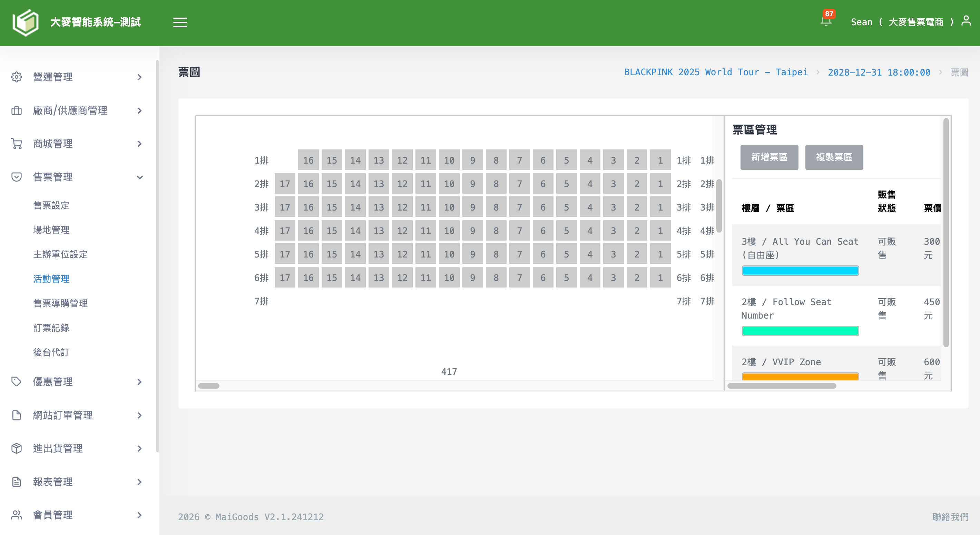980x535 pixels.
Task: Open 後台代訂 submenu item
Action: click(x=51, y=352)
